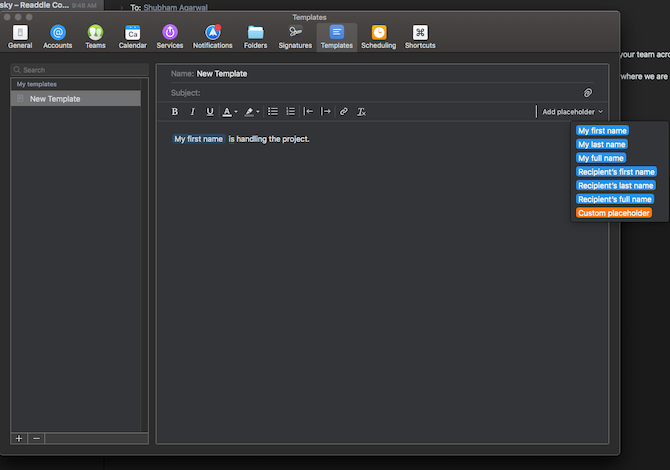The image size is (670, 470).
Task: Increase the text indent
Action: coord(326,112)
